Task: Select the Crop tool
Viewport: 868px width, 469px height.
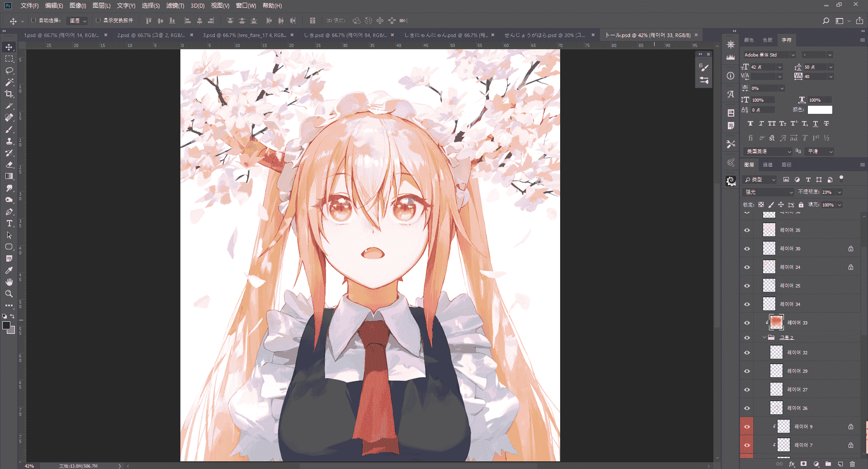Action: pos(9,94)
